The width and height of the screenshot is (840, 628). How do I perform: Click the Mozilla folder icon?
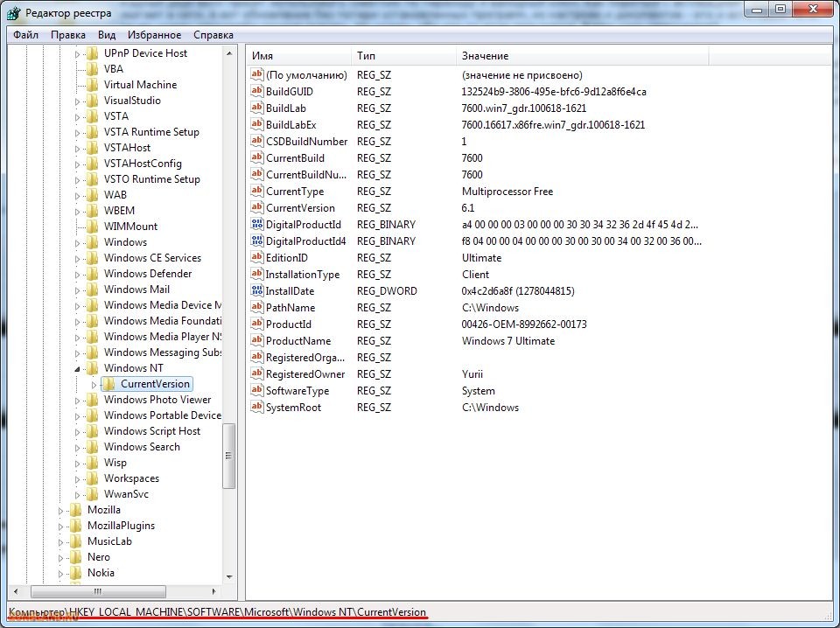tap(75, 510)
